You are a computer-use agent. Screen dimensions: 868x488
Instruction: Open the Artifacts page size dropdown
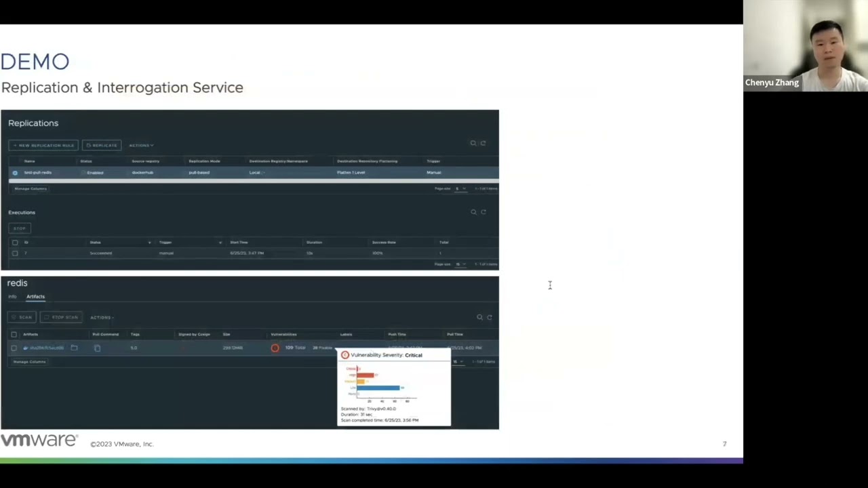(458, 361)
